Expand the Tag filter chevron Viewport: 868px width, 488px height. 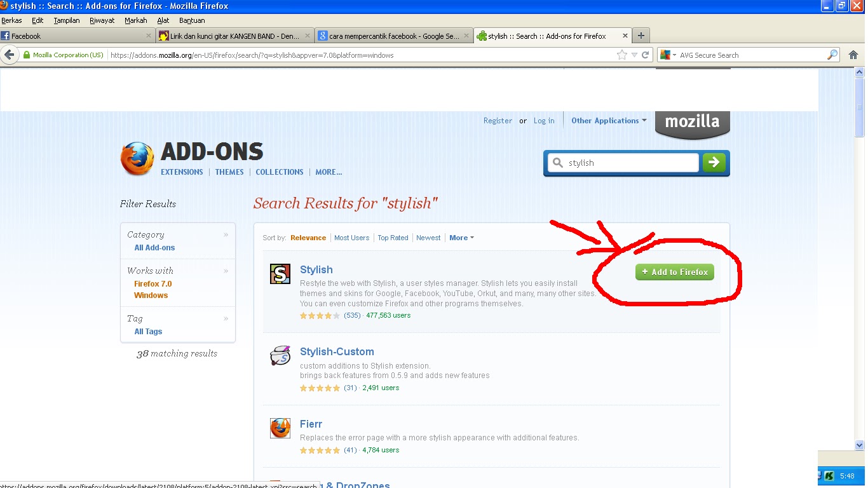(226, 319)
